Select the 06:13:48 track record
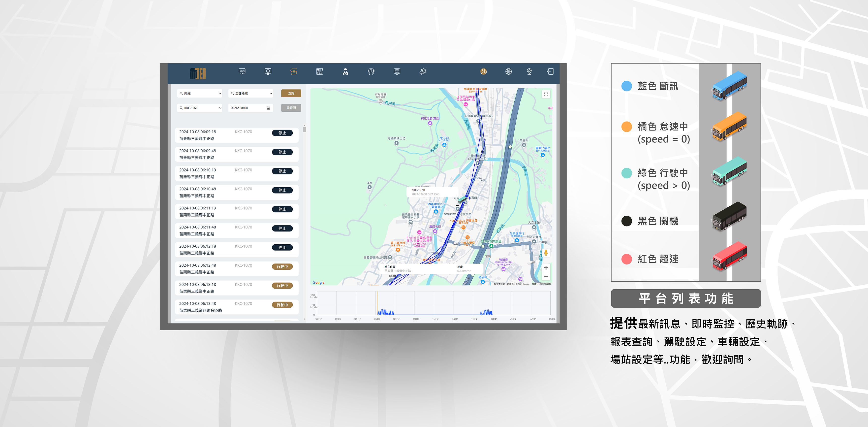 237,307
